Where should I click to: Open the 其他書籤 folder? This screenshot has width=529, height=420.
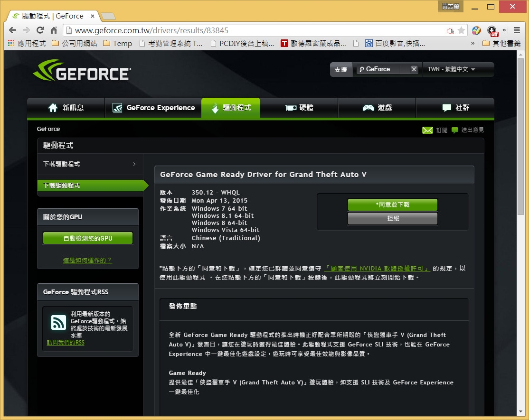point(501,44)
